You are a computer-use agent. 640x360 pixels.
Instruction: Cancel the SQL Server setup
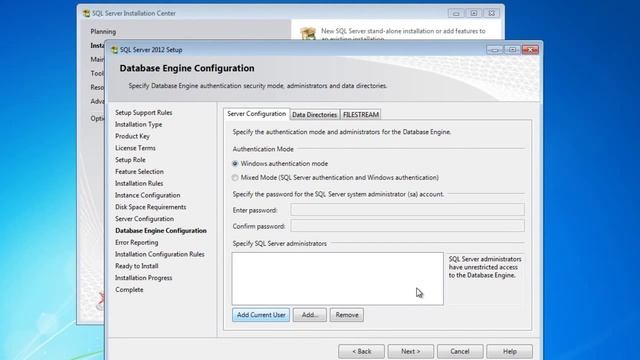460,351
